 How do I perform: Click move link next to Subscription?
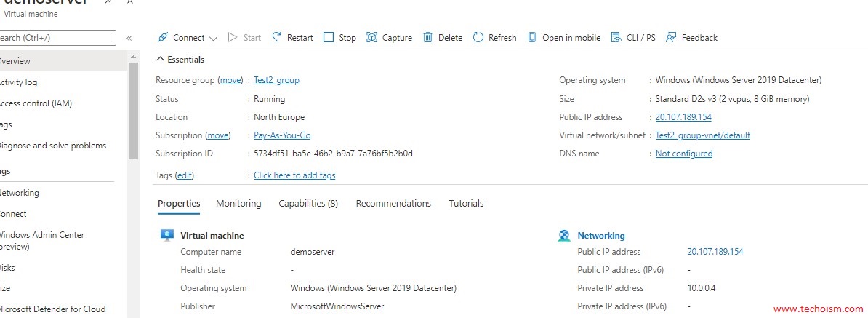(x=218, y=135)
